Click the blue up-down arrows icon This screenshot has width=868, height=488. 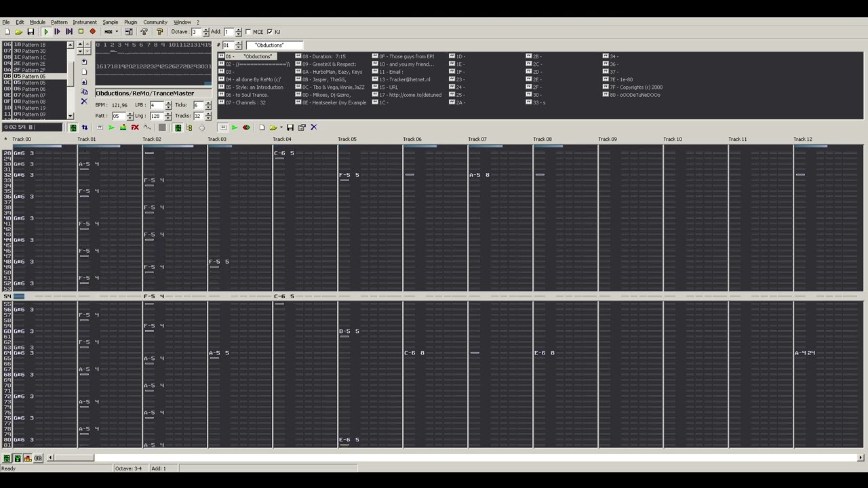point(85,127)
